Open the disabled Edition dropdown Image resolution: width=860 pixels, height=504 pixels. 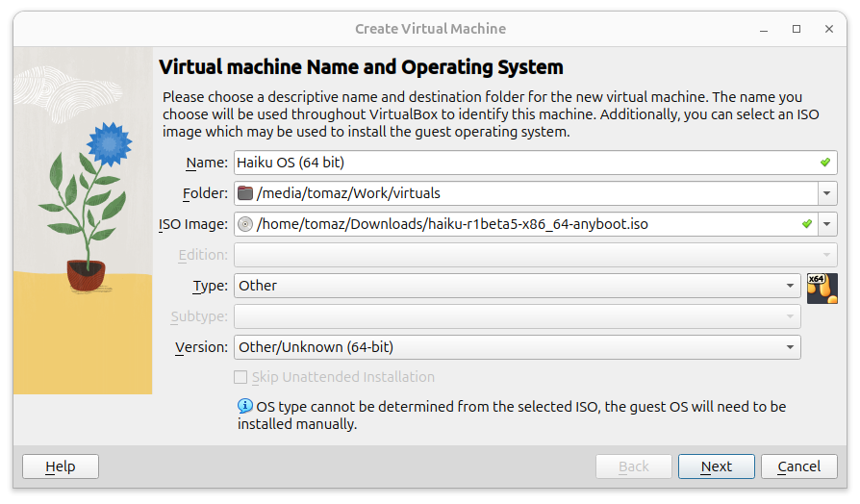tap(535, 255)
